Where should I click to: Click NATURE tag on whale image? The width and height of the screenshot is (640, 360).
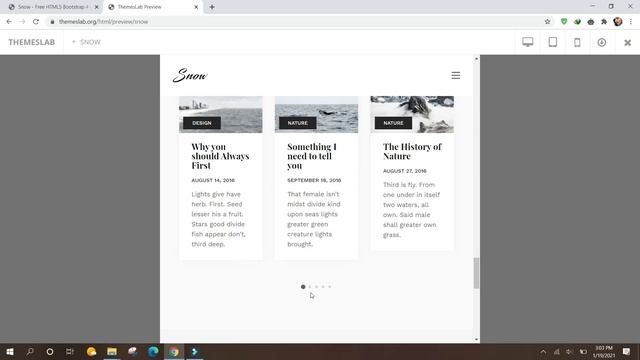coord(298,123)
